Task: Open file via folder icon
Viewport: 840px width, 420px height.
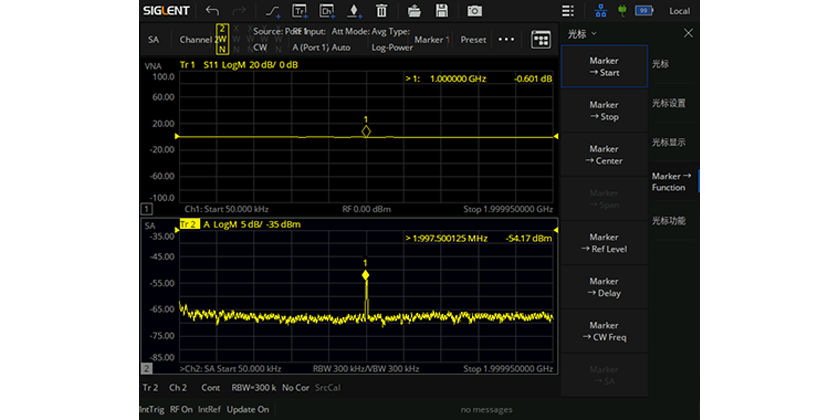Action: [414, 11]
